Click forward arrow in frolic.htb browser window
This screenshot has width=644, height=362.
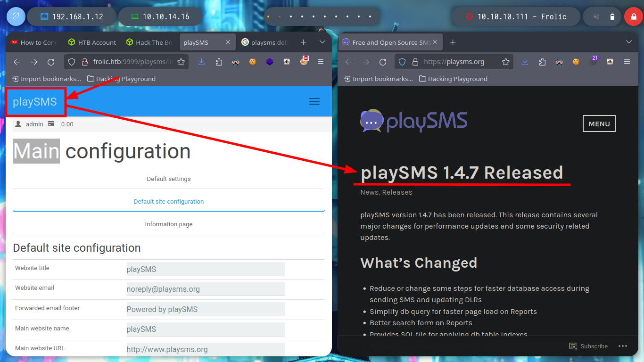(34, 62)
